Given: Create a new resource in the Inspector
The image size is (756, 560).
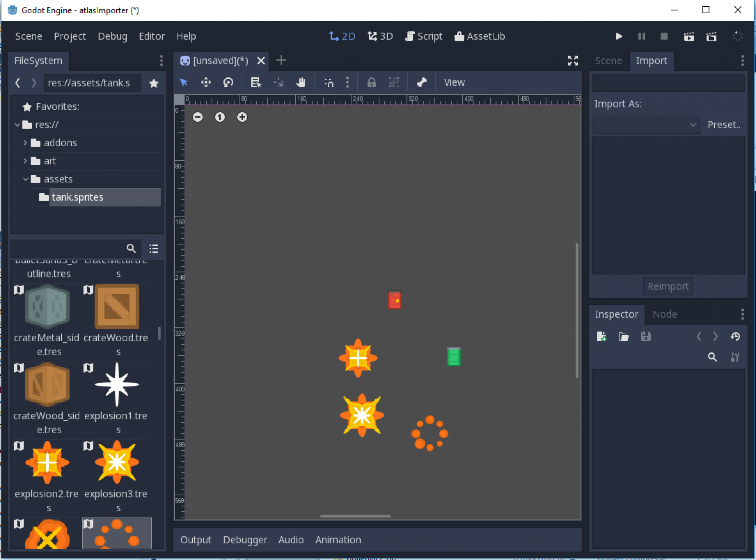Looking at the screenshot, I should [602, 337].
